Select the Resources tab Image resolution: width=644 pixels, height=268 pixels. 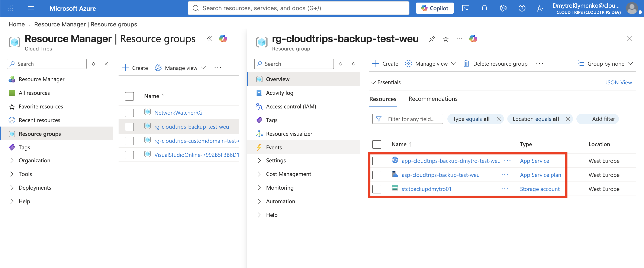pos(383,99)
